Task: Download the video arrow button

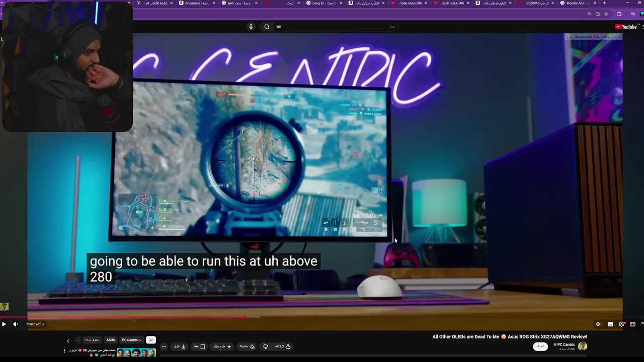Action: 180,346
